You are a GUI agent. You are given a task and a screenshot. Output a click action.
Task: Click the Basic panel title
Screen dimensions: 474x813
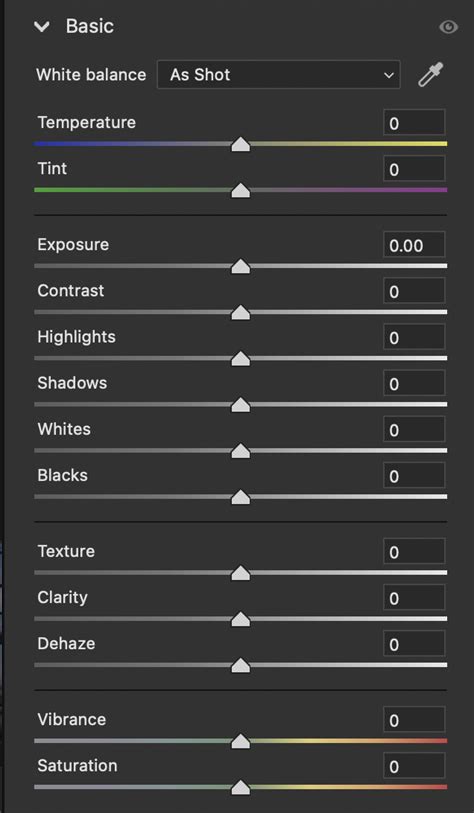90,26
